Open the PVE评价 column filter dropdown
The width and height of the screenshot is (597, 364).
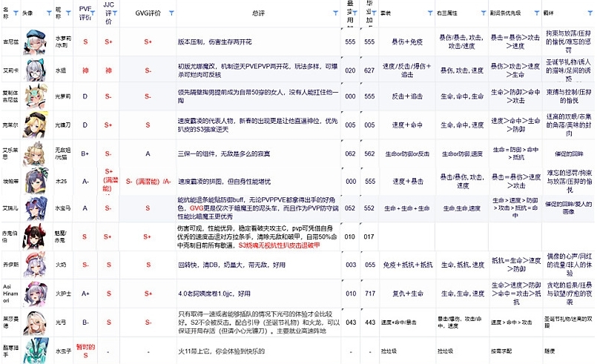[x=94, y=13]
